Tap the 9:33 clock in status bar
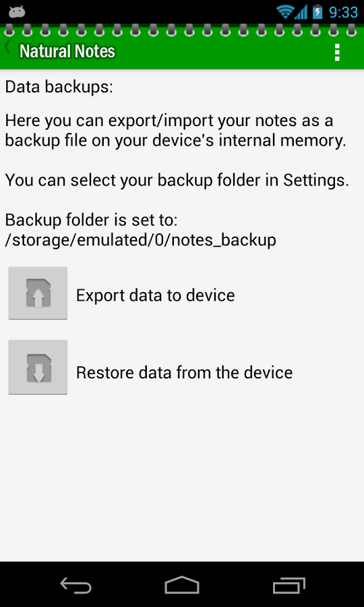 pyautogui.click(x=344, y=12)
